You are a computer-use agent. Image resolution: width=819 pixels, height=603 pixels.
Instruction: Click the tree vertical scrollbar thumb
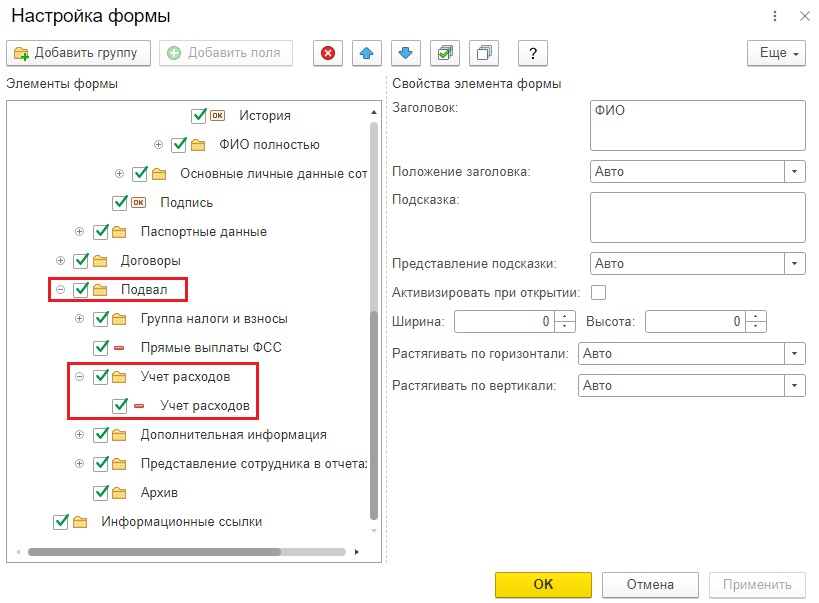373,415
